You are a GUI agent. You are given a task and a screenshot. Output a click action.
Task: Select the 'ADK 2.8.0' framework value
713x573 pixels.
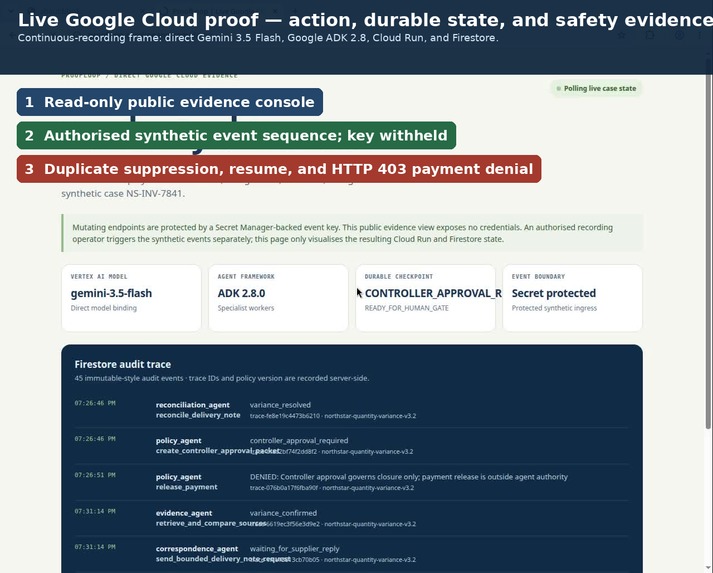click(241, 293)
